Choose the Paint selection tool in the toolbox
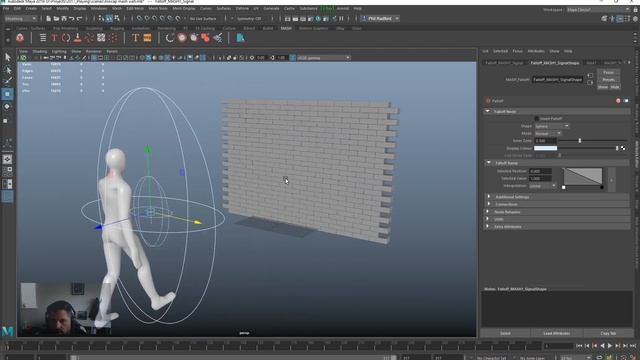The image size is (640, 360). coord(7,81)
